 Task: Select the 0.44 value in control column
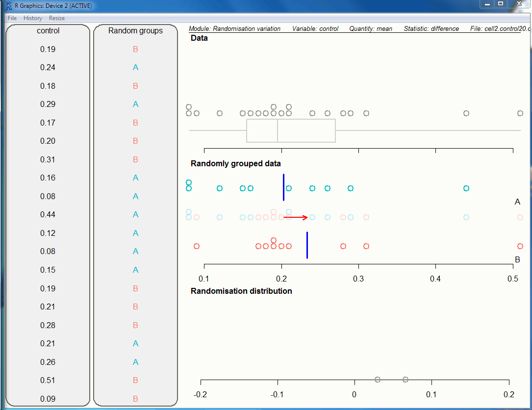tap(48, 215)
